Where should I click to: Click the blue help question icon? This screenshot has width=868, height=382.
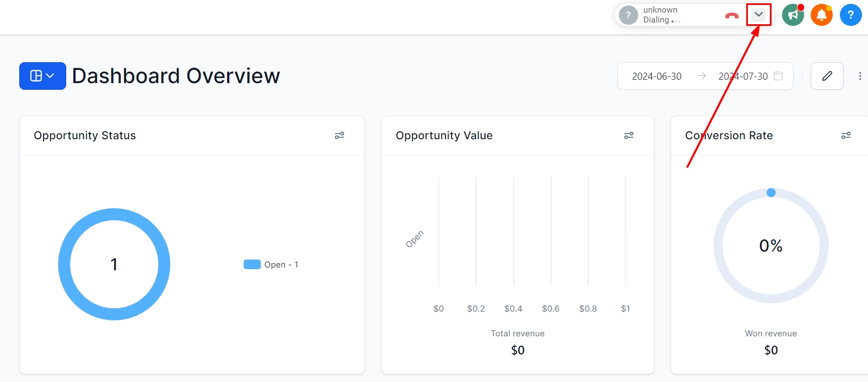click(x=850, y=15)
